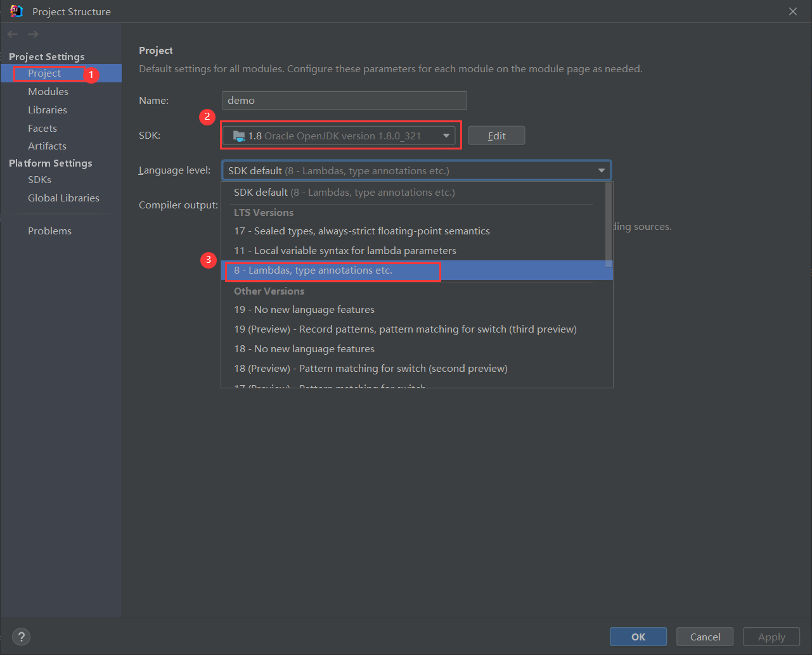Click the Edit button next to SDK
Viewport: 812px width, 655px height.
(496, 136)
